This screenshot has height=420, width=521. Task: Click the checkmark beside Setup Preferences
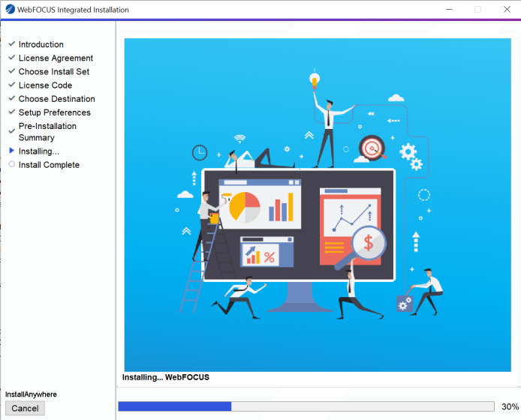(11, 112)
